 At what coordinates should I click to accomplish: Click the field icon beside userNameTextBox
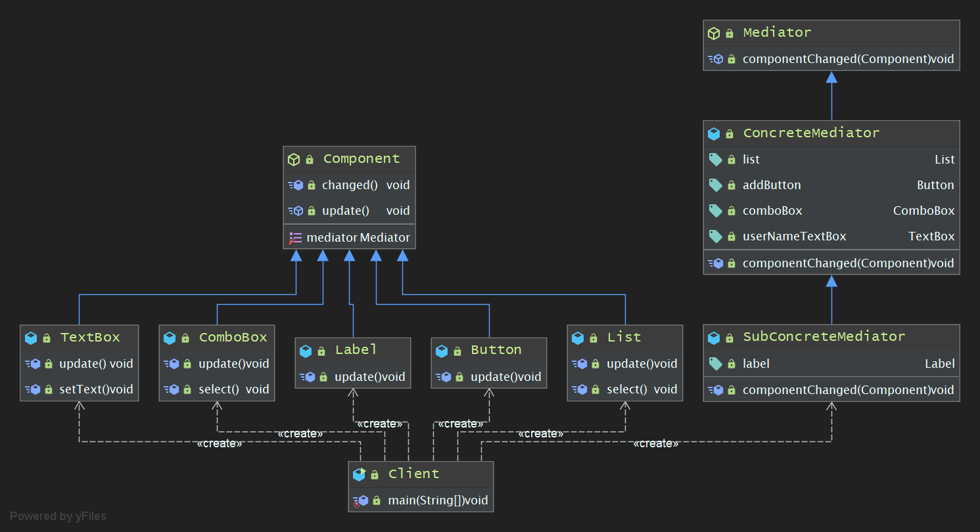point(715,236)
